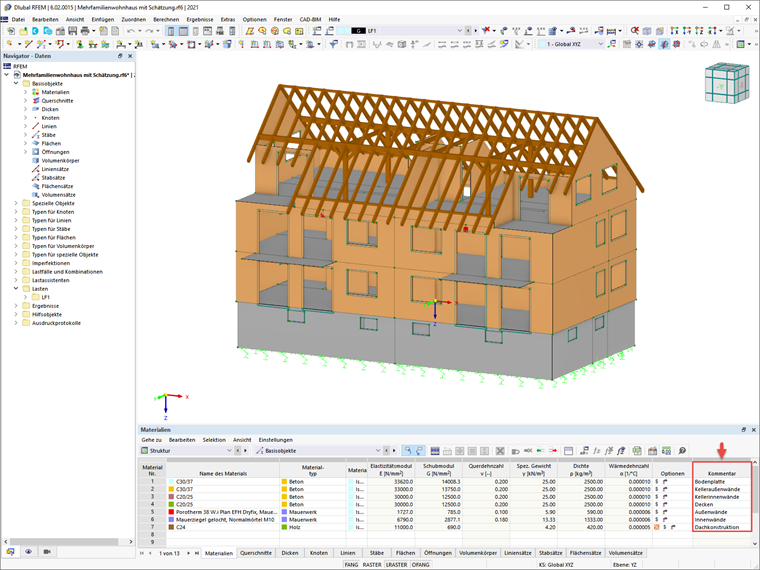Switch to the Flächen table tab
Screen dimensions: 760x570
(405, 553)
